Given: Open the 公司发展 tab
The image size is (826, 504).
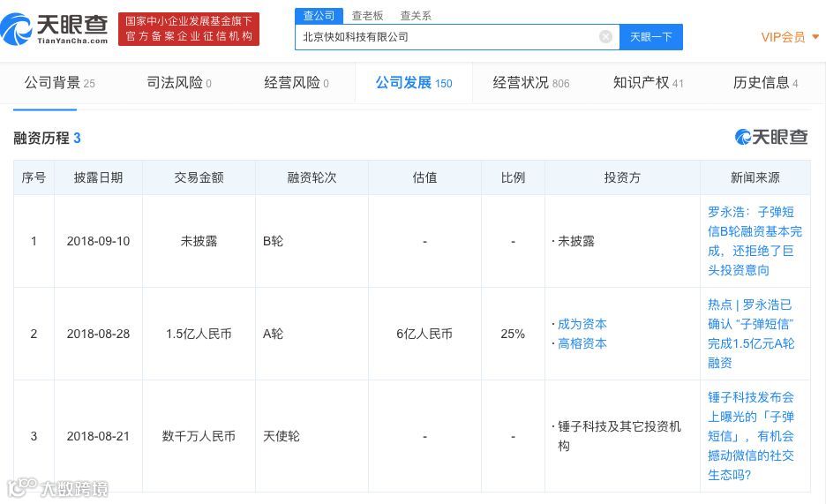Looking at the screenshot, I should (414, 83).
